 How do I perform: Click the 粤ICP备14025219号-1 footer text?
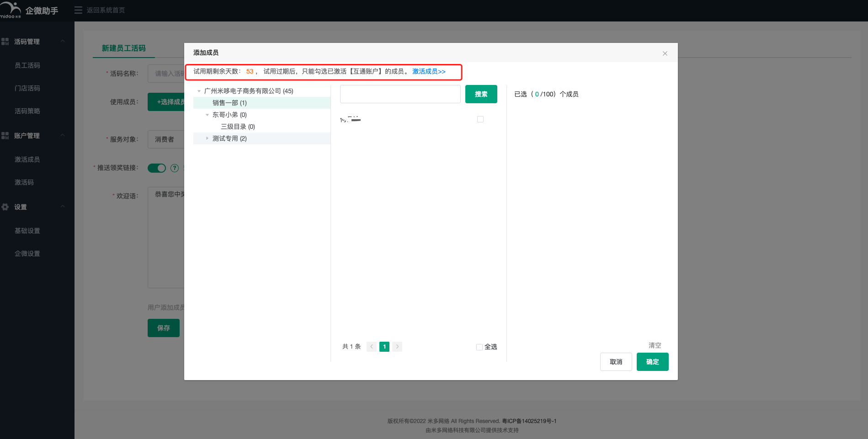[x=529, y=421]
